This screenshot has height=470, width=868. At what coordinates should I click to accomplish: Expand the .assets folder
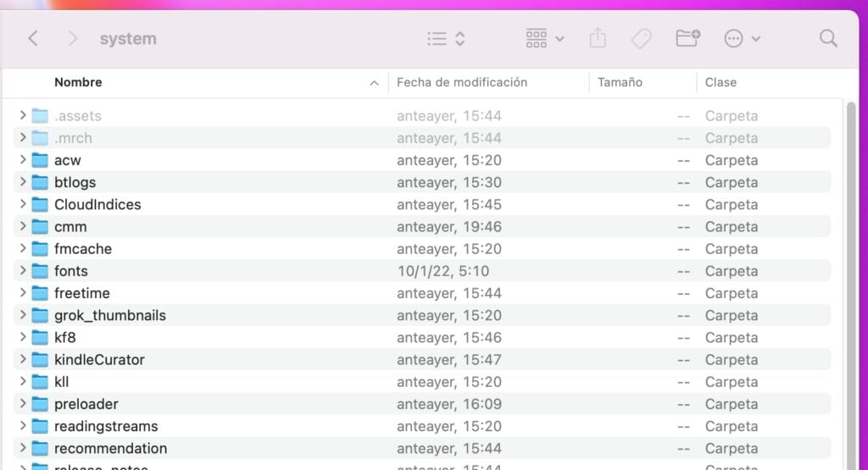23,115
